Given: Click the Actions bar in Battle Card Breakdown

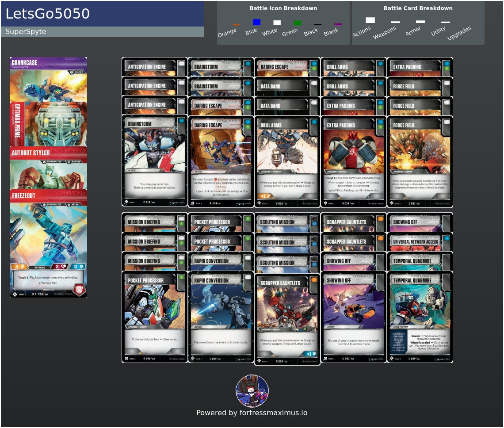Looking at the screenshot, I should click(x=370, y=20).
